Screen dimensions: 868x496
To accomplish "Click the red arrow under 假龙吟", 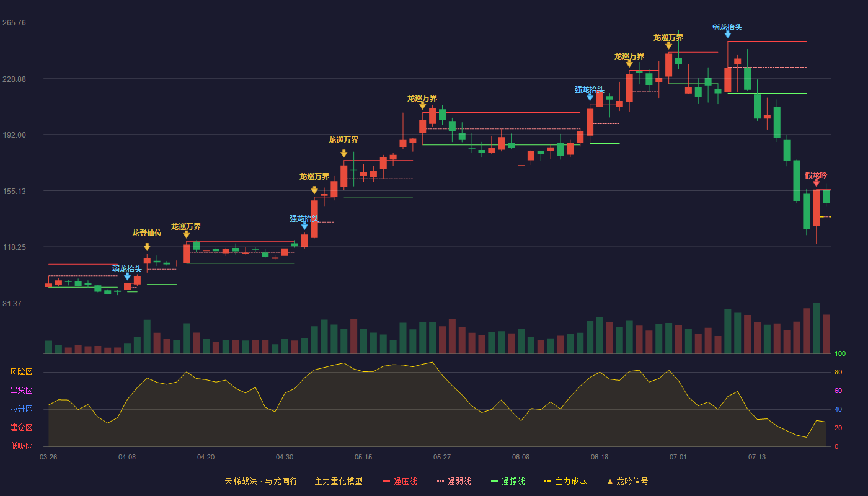I will pyautogui.click(x=816, y=183).
